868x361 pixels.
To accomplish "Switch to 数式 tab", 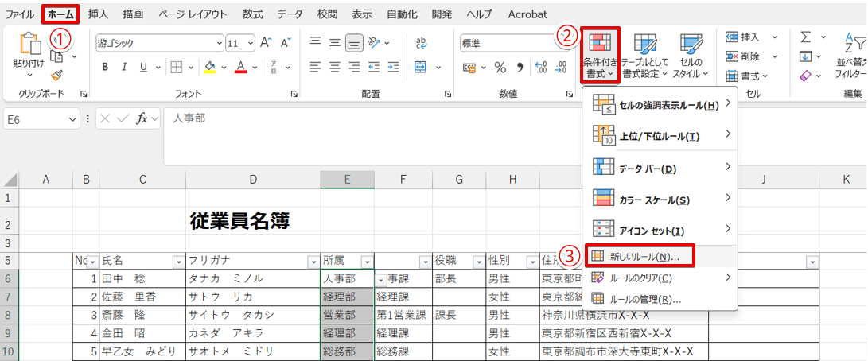I will tap(252, 14).
